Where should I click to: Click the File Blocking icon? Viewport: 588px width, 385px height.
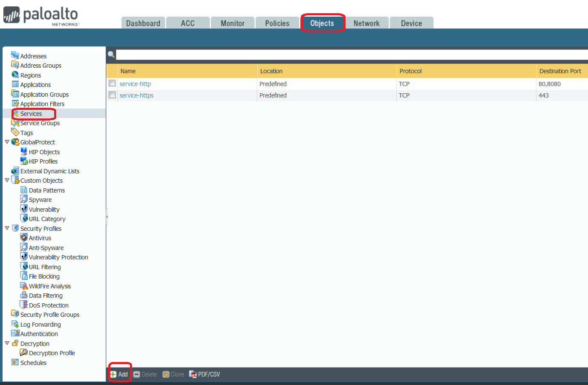[24, 276]
